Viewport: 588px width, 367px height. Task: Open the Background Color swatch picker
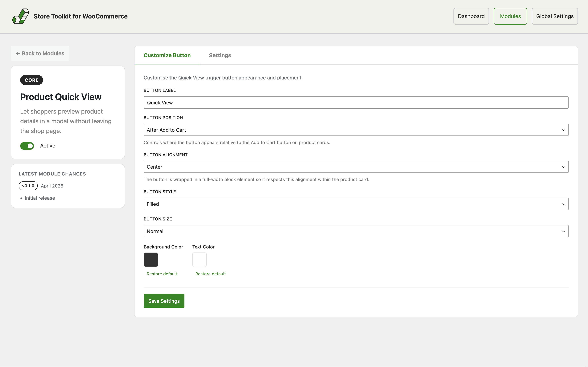click(x=151, y=260)
